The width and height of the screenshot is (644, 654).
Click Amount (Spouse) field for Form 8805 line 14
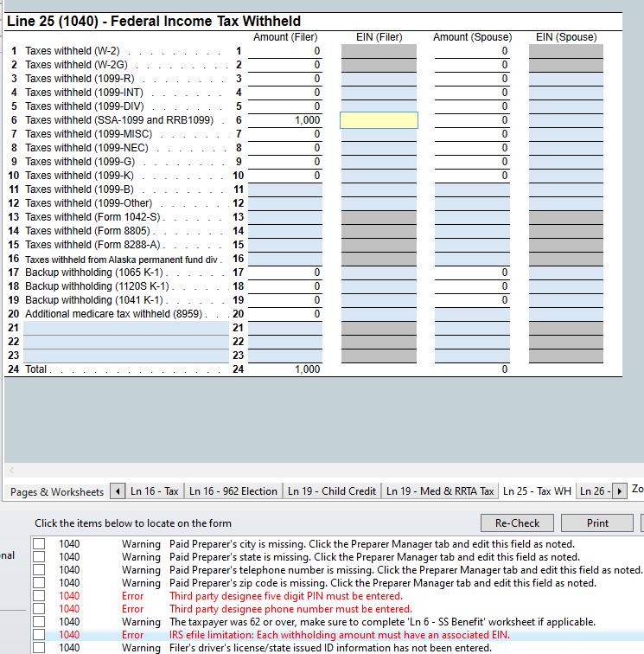point(472,231)
